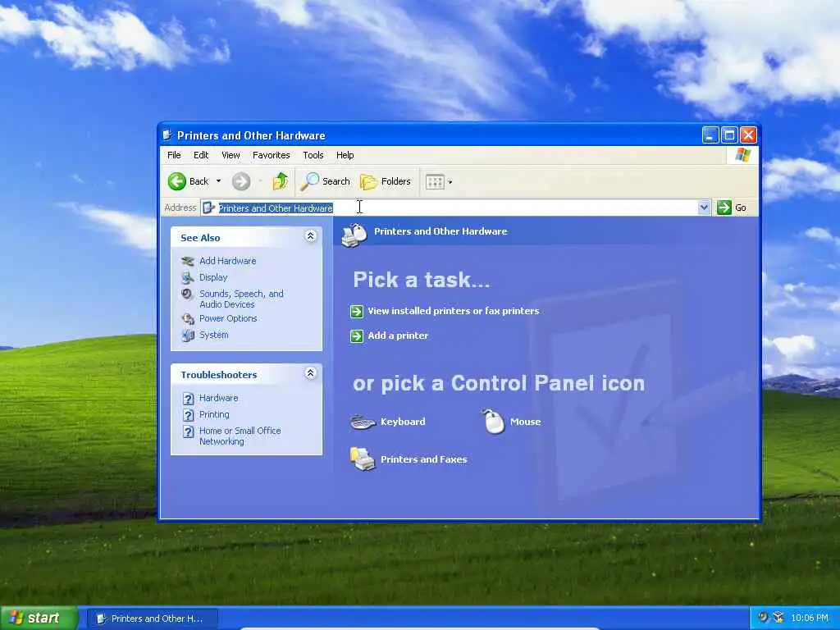Viewport: 840px width, 630px height.
Task: Click the Windows flag logo in menu bar
Action: [x=742, y=155]
